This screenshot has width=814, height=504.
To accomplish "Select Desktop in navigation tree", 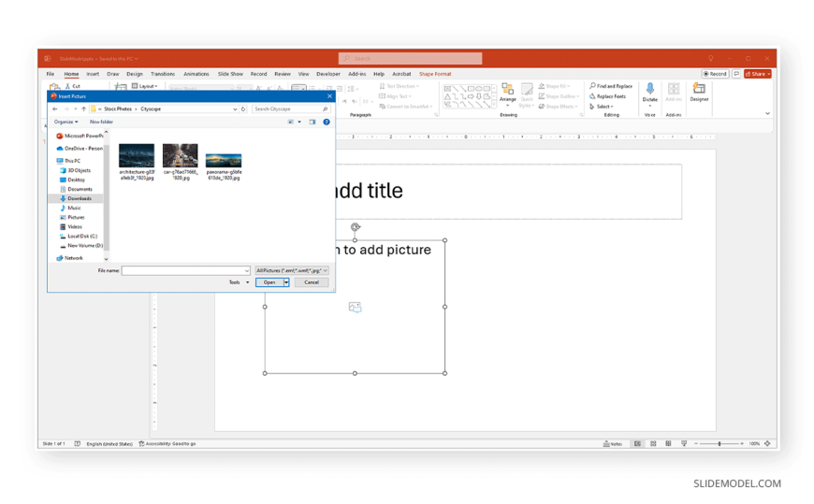I will (76, 180).
